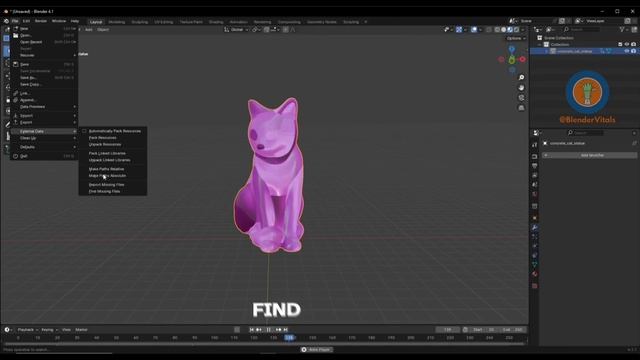Click the outliner search field
This screenshot has width=640, height=360.
click(x=582, y=30)
